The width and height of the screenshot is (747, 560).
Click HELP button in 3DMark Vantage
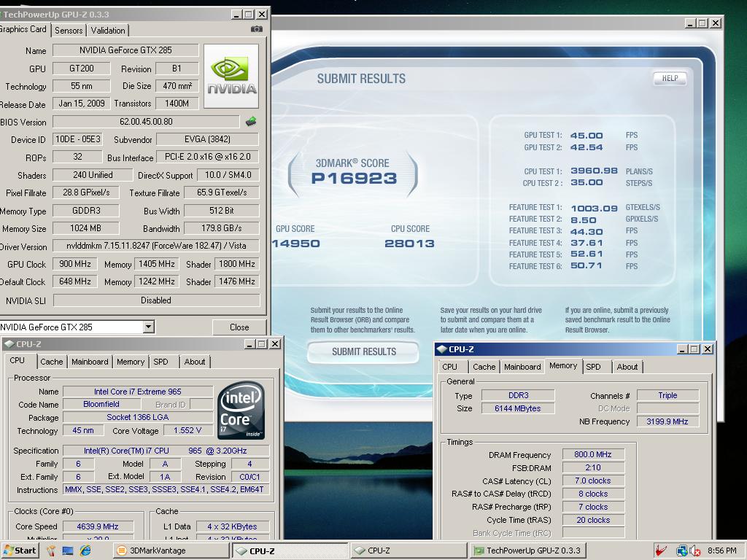pyautogui.click(x=670, y=78)
